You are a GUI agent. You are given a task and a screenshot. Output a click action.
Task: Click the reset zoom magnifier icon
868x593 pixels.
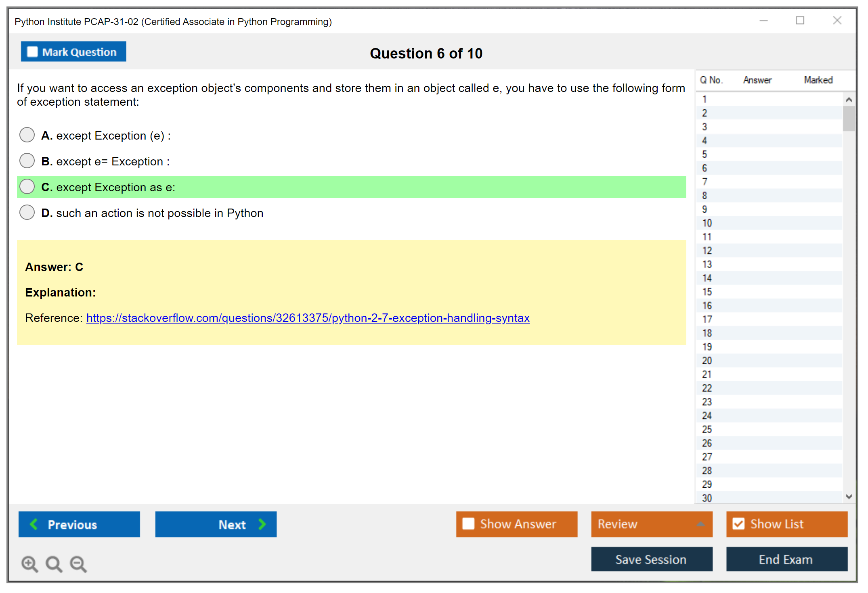click(x=54, y=564)
